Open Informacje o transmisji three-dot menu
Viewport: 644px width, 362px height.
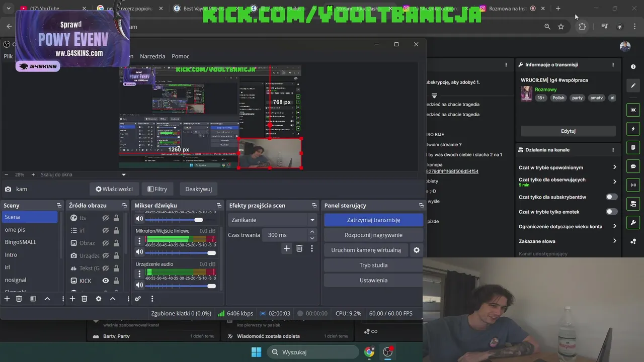(x=613, y=64)
